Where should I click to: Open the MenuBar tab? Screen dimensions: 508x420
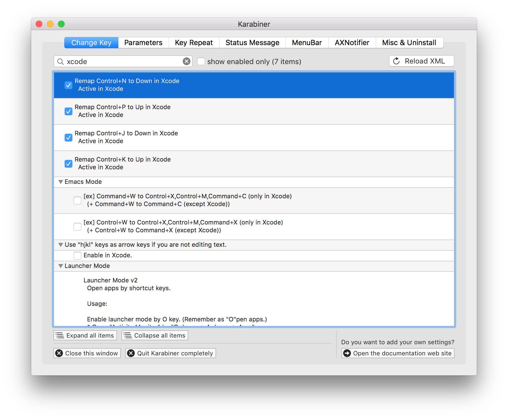(307, 43)
